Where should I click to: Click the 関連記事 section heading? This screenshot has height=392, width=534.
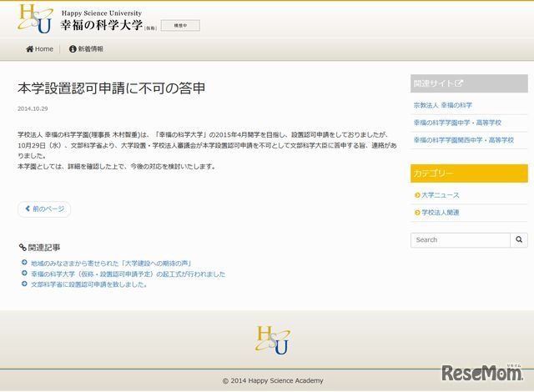pyautogui.click(x=44, y=248)
